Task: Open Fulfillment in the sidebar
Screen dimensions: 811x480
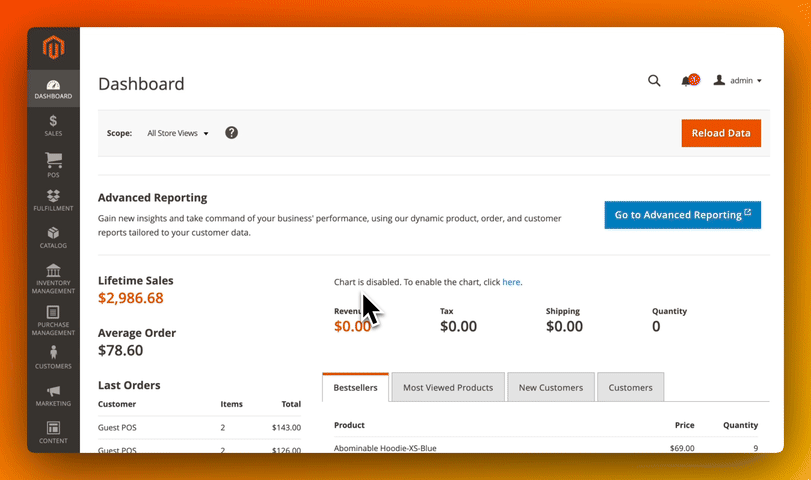Action: (x=53, y=200)
